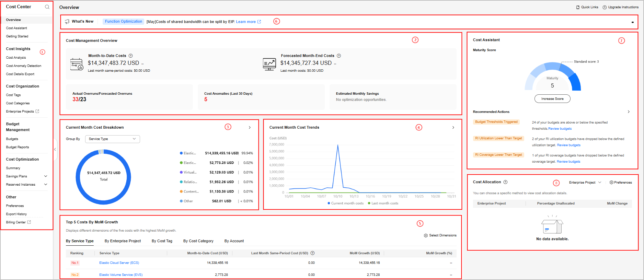Toggle Last month costs legend series
The height and width of the screenshot is (280, 644).
click(383, 203)
